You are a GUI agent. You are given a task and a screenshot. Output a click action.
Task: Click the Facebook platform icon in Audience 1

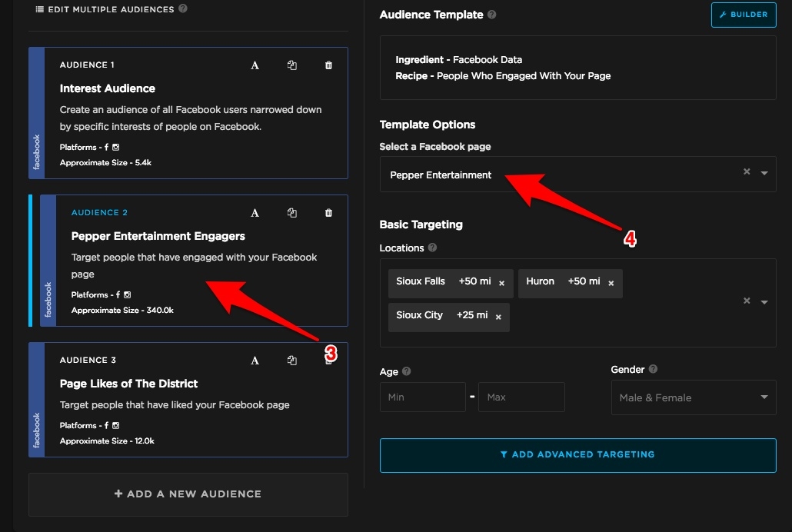tap(106, 147)
